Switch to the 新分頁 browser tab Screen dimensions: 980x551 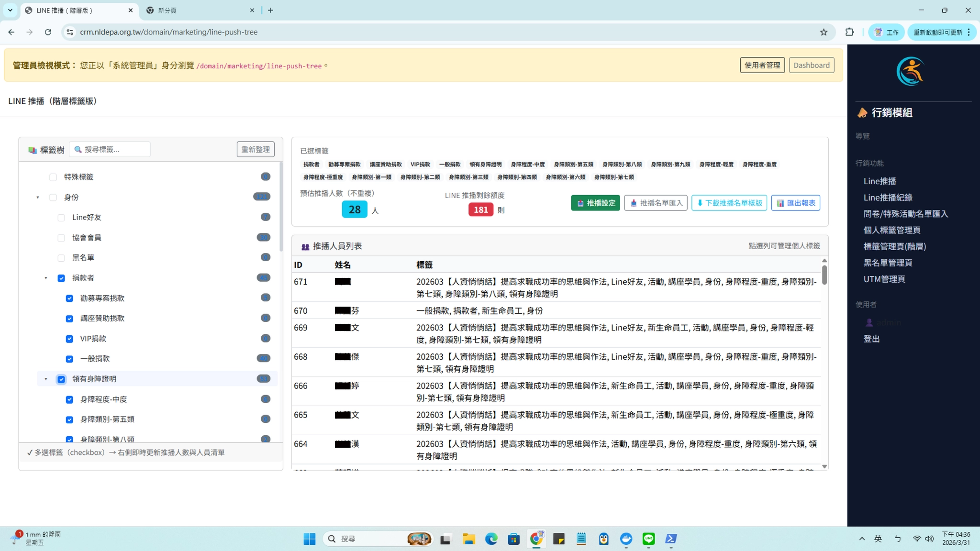coord(200,10)
